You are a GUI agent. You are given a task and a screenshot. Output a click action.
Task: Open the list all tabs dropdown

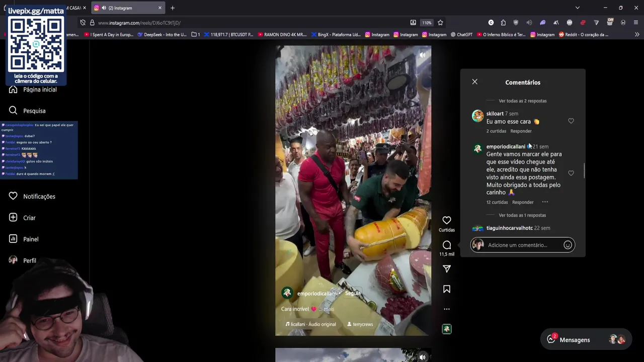(578, 8)
